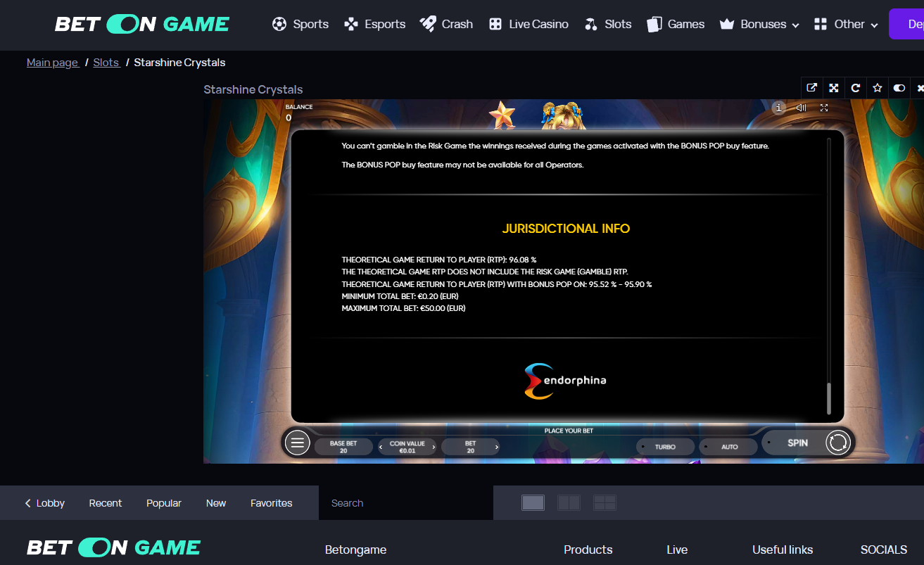This screenshot has height=565, width=924.
Task: Increase the bet amount
Action: [497, 447]
